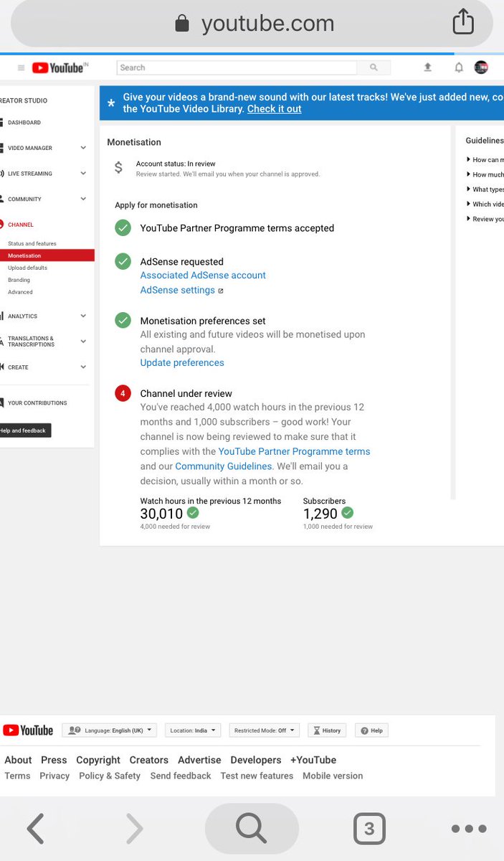
Task: Select the Channel menu item
Action: [x=20, y=225]
